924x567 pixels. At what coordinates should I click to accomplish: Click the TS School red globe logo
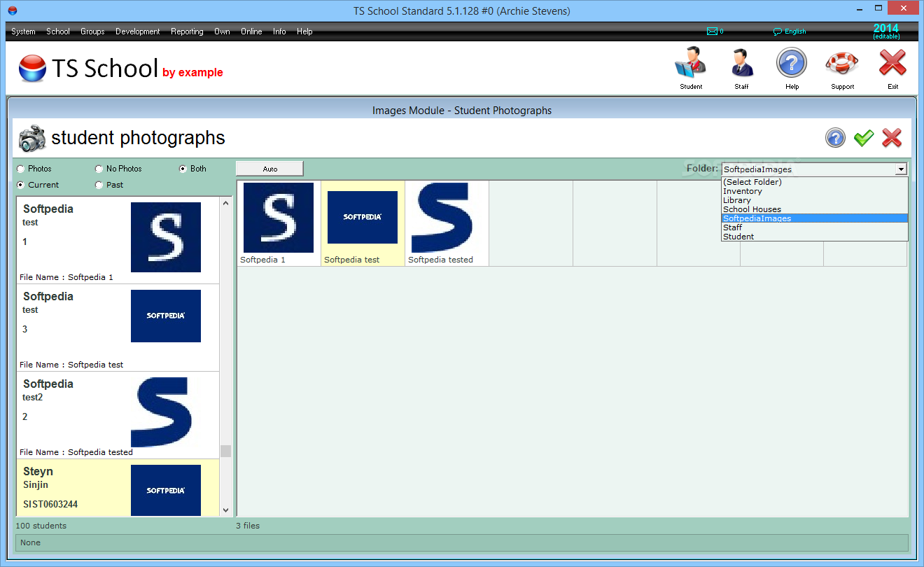(32, 69)
